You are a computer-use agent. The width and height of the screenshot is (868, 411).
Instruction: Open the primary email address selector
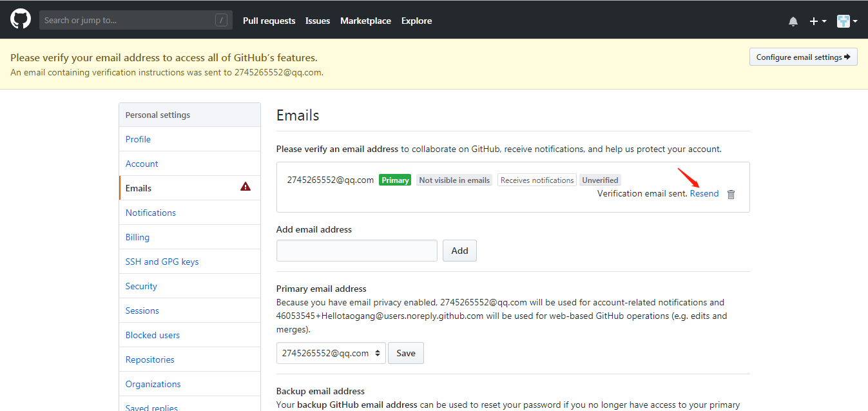click(x=331, y=353)
